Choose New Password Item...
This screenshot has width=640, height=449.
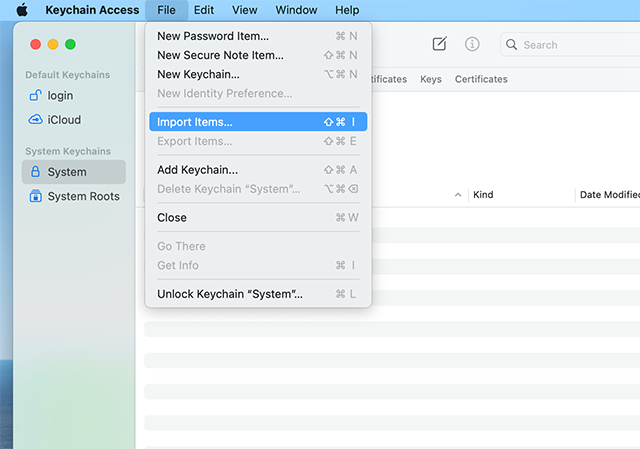point(258,36)
